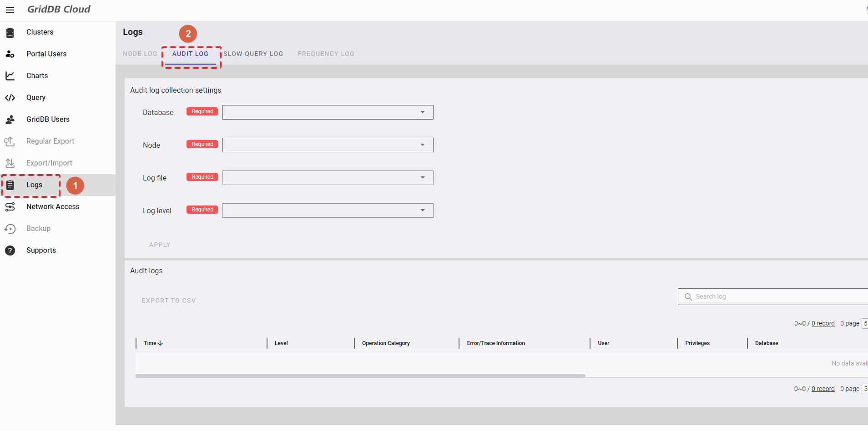This screenshot has width=868, height=431.
Task: Open GridDB Users page
Action: click(48, 120)
